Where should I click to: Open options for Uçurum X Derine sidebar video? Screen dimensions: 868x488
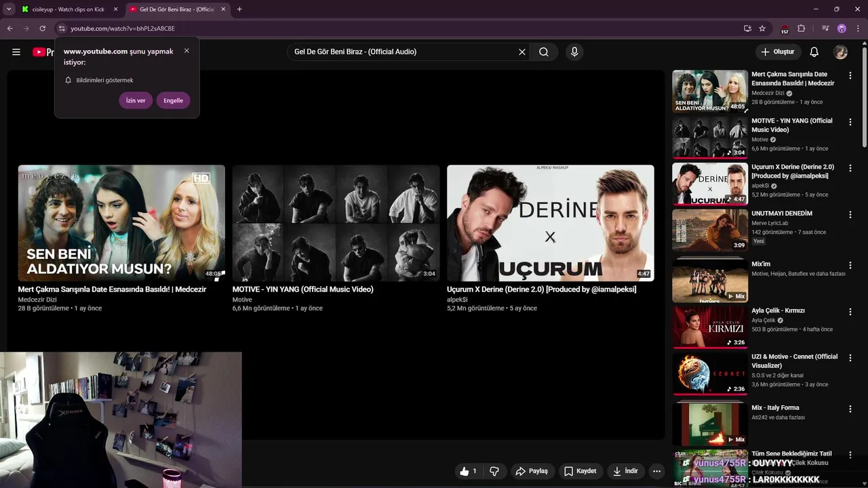click(x=850, y=168)
